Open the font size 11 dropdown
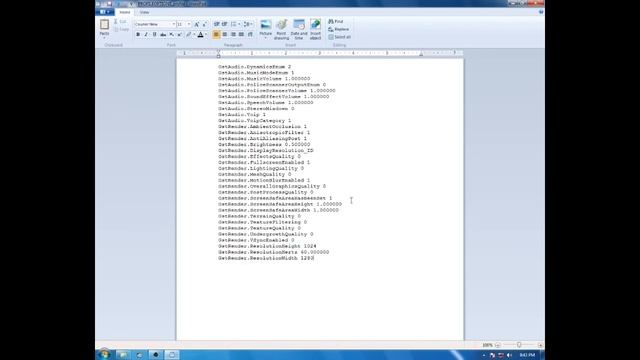This screenshot has width=640, height=360. click(x=189, y=24)
